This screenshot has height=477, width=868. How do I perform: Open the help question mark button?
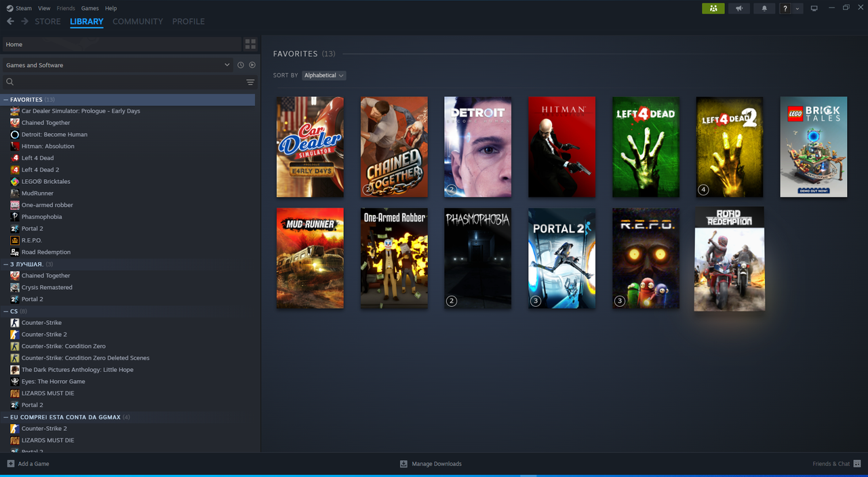[x=785, y=8]
